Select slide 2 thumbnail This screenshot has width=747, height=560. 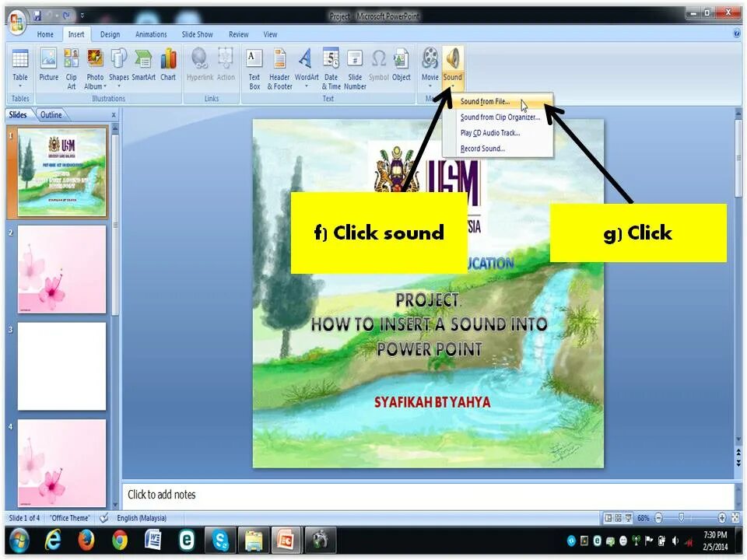coord(62,269)
